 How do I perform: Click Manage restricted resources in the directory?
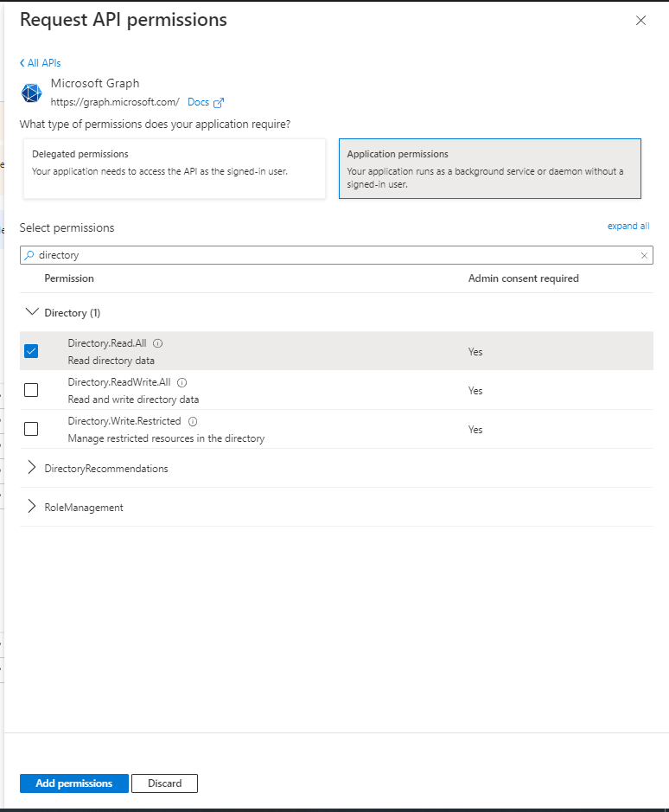coord(166,438)
